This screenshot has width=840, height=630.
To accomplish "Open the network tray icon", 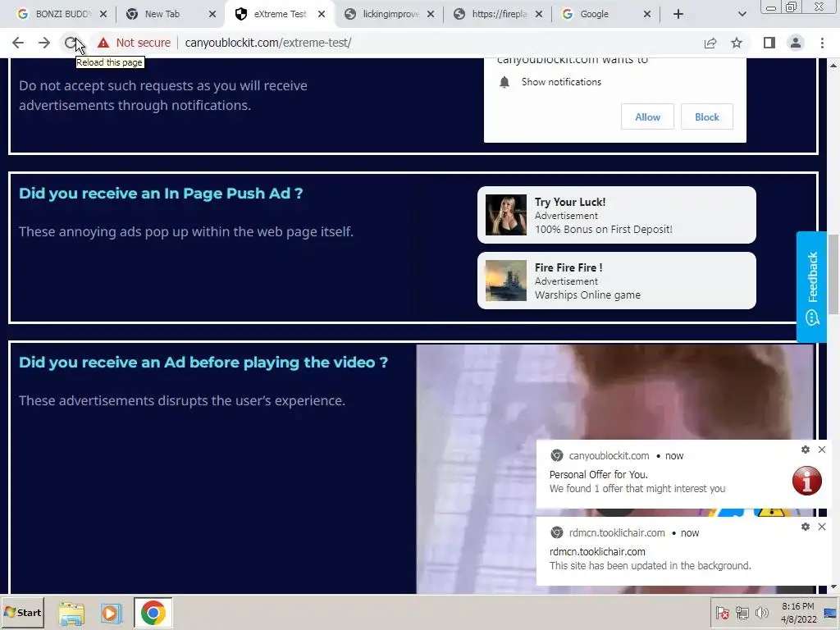I will [742, 613].
